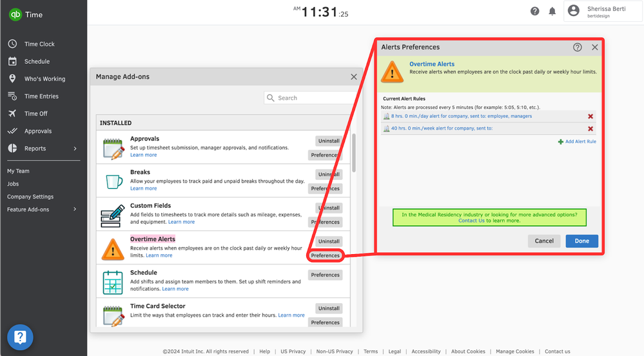Click the Who's Working location pin icon

coord(12,79)
